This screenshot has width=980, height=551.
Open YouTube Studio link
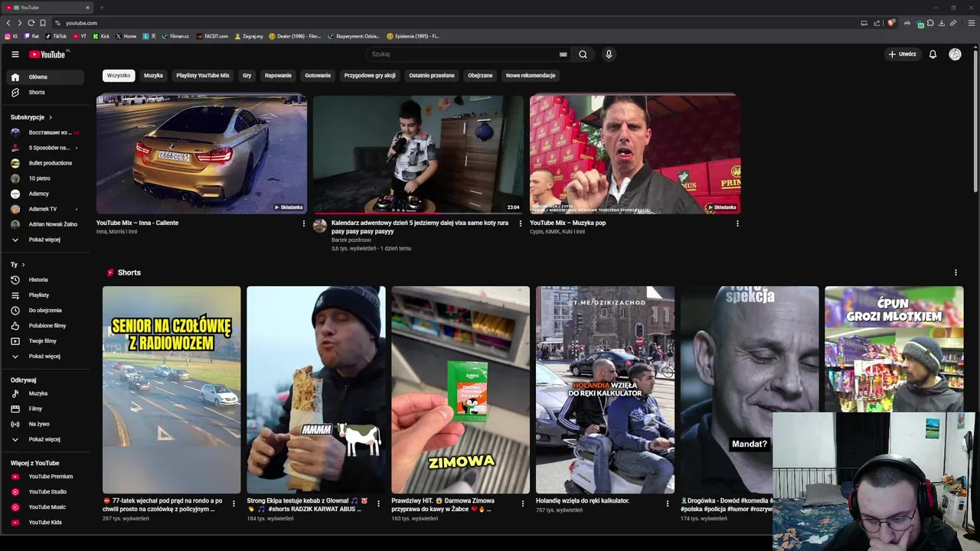(46, 491)
